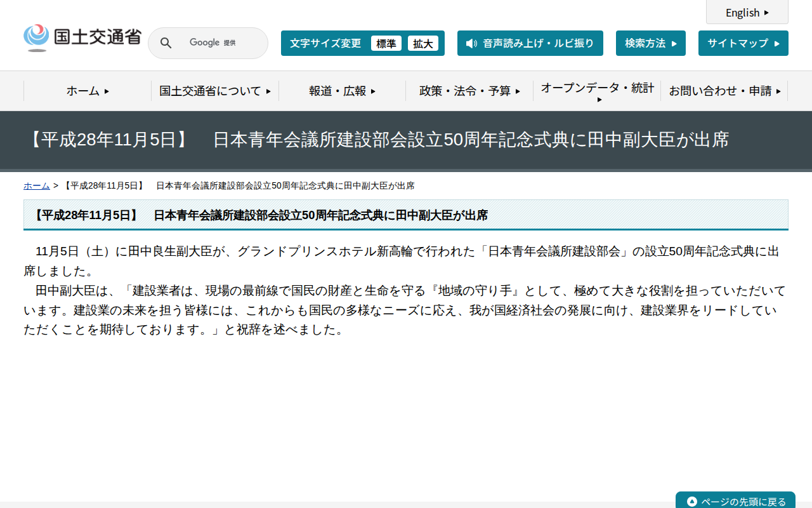This screenshot has width=812, height=508.
Task: Select 拡大 text size option
Action: coord(423,43)
